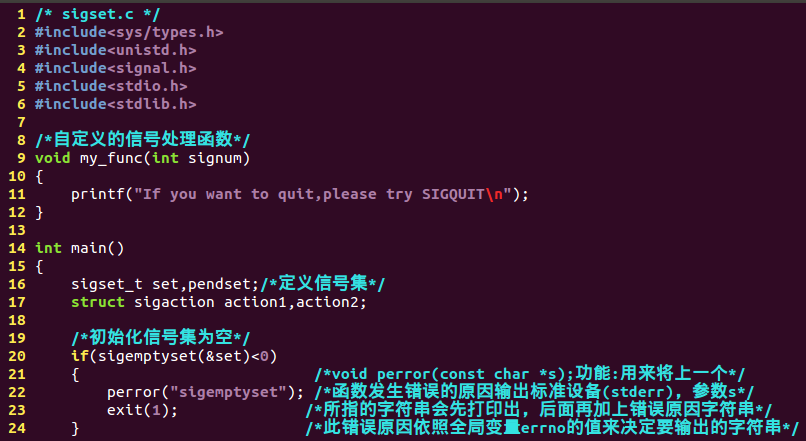
Task: Place cursor on the sigset.c comment
Action: (98, 14)
